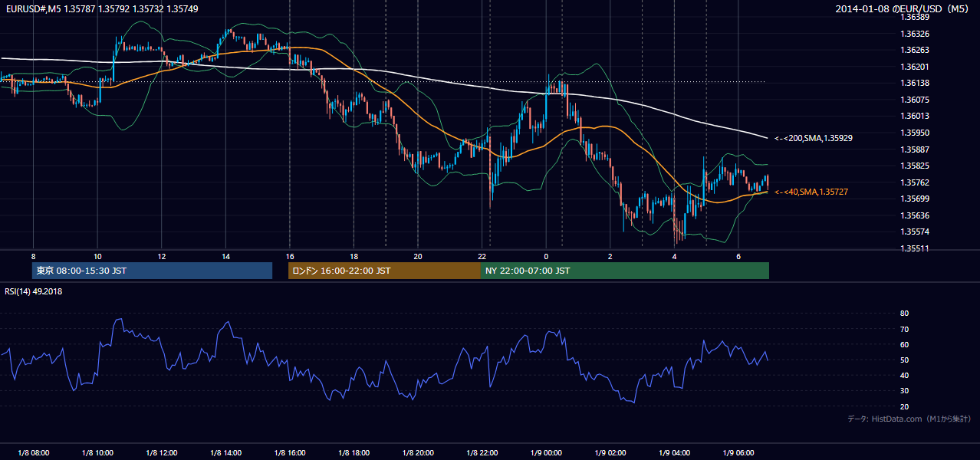Click price axis value 1.36075

(x=915, y=100)
